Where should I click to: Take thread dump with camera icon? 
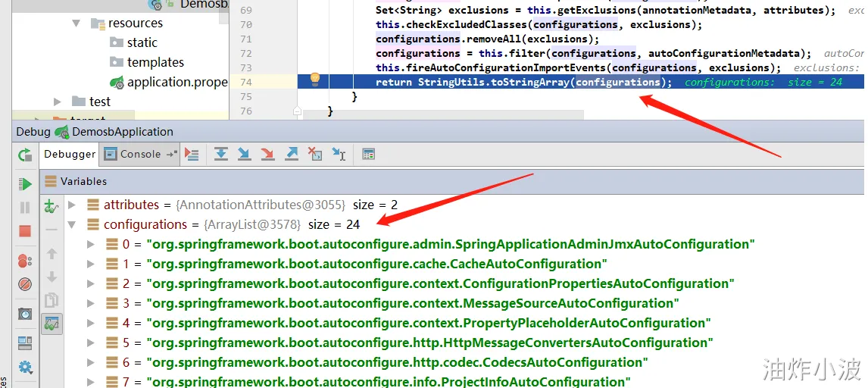tap(25, 314)
